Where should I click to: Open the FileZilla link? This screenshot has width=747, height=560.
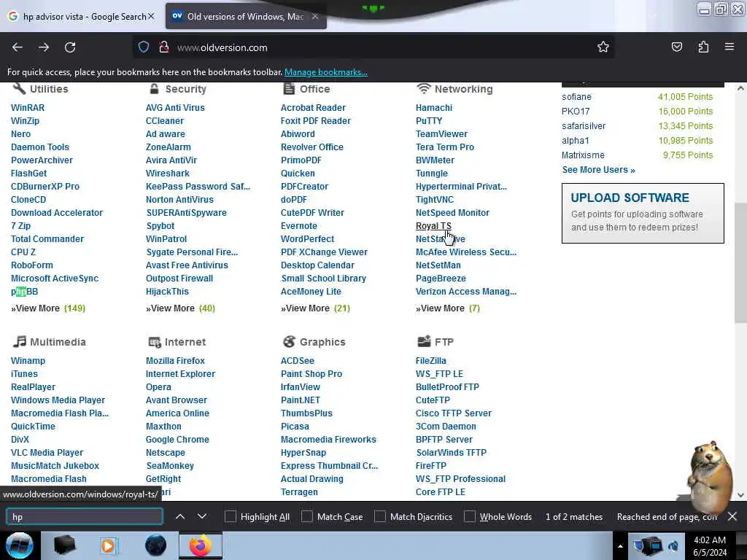(430, 360)
